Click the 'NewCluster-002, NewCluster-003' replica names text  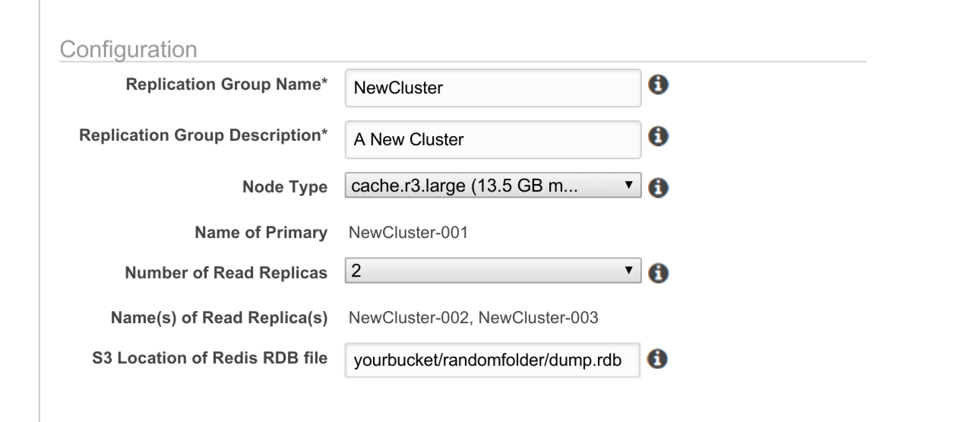click(473, 317)
